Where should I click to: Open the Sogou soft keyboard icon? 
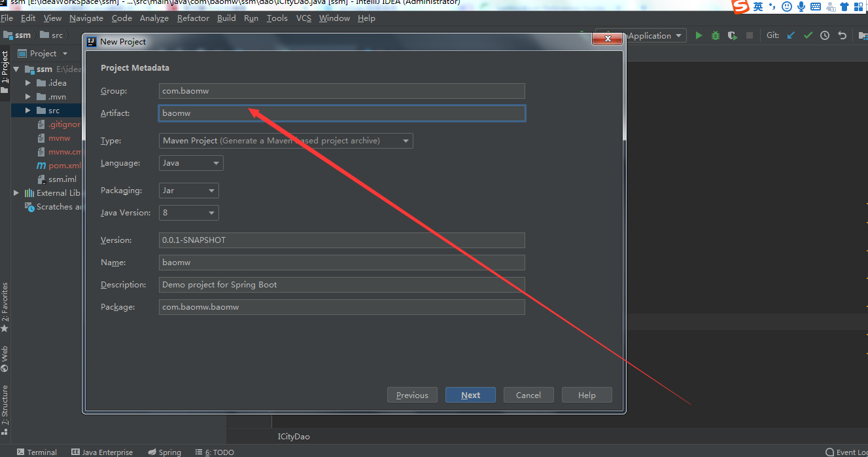pos(816,7)
